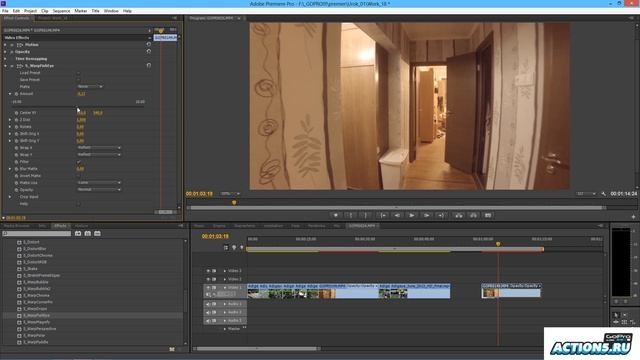Click the Export Frame camera button

pos(488,216)
